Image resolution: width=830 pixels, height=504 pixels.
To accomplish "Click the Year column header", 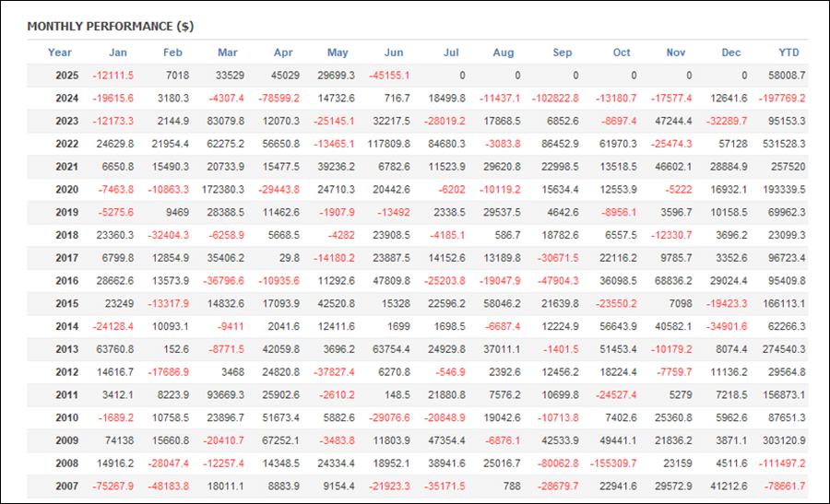I will click(x=59, y=53).
